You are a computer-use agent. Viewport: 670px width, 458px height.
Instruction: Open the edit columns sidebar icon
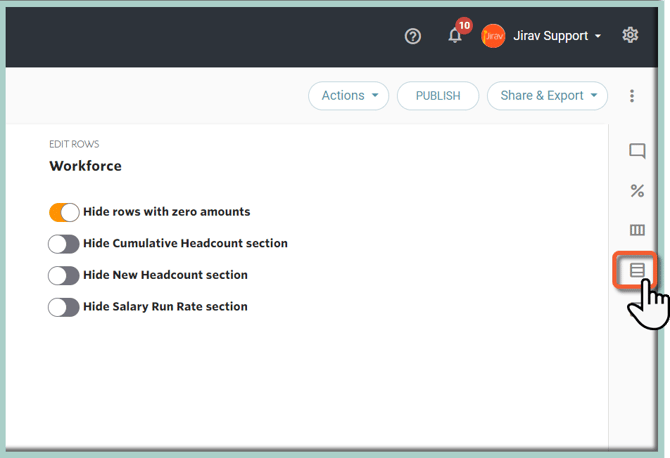(637, 230)
